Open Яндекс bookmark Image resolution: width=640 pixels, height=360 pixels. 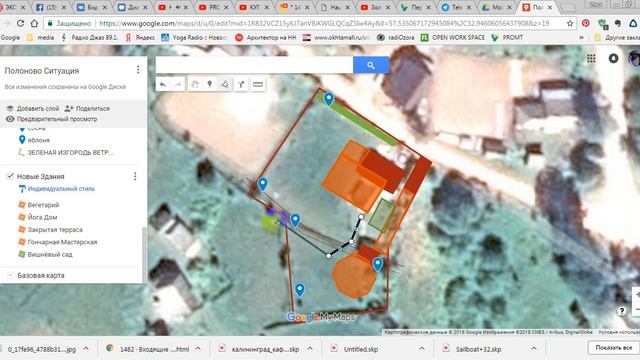(140, 38)
